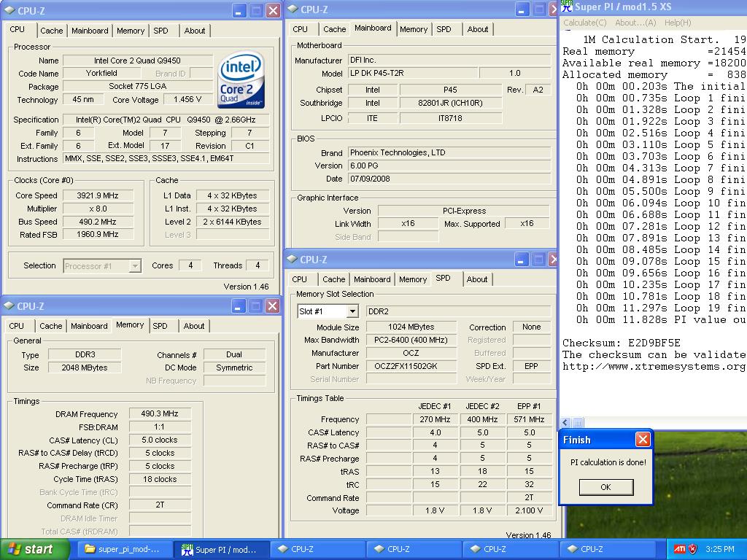This screenshot has width=747, height=560.
Task: Click the ATI tray icon
Action: click(679, 549)
